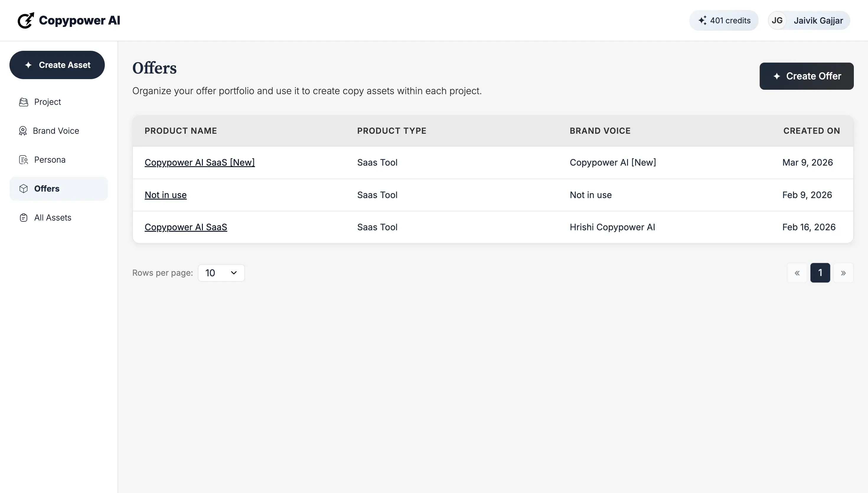Click the Create Offer button
Viewport: 868px width, 493px height.
tap(806, 76)
